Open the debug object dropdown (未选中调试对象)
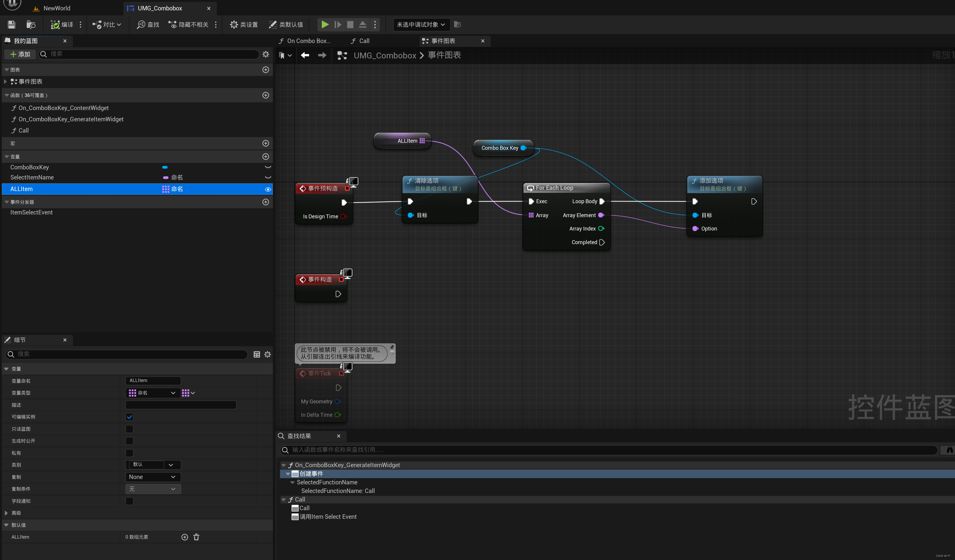The width and height of the screenshot is (955, 560). [421, 25]
